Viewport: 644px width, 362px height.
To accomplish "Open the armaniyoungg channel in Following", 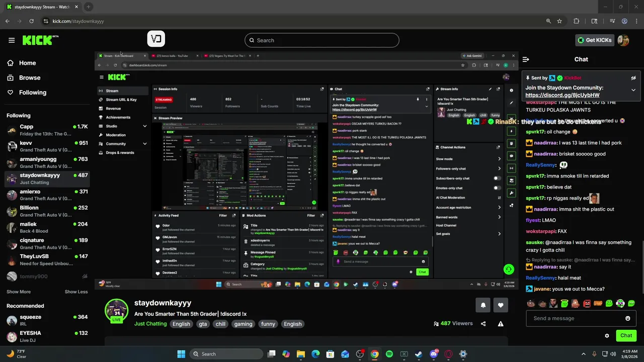I will pyautogui.click(x=47, y=162).
